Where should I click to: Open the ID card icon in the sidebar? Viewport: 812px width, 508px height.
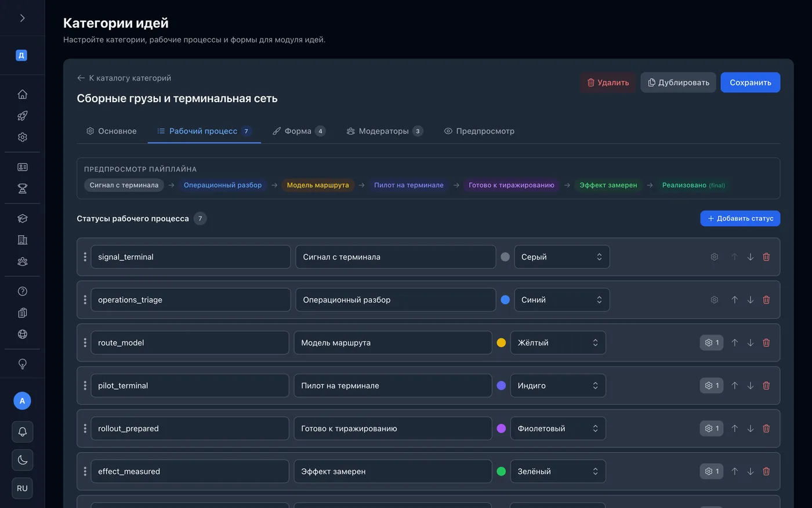[x=22, y=167]
